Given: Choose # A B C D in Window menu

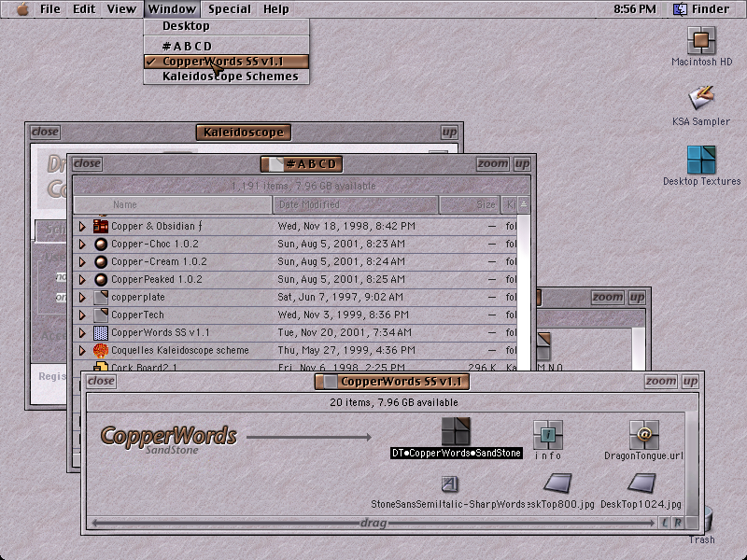Looking at the screenshot, I should [226, 46].
